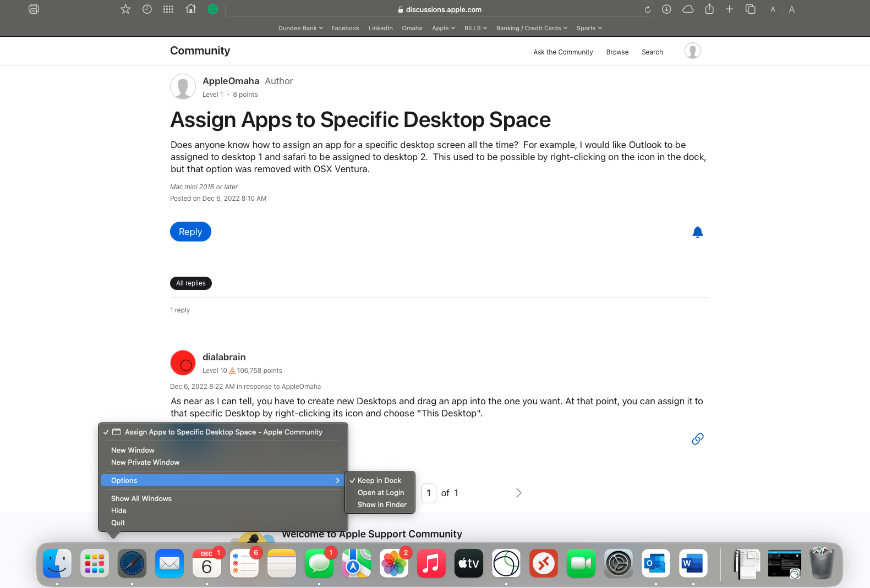Screen dimensions: 870x588
Task: Expand the Sports favorites folder
Action: point(589,28)
